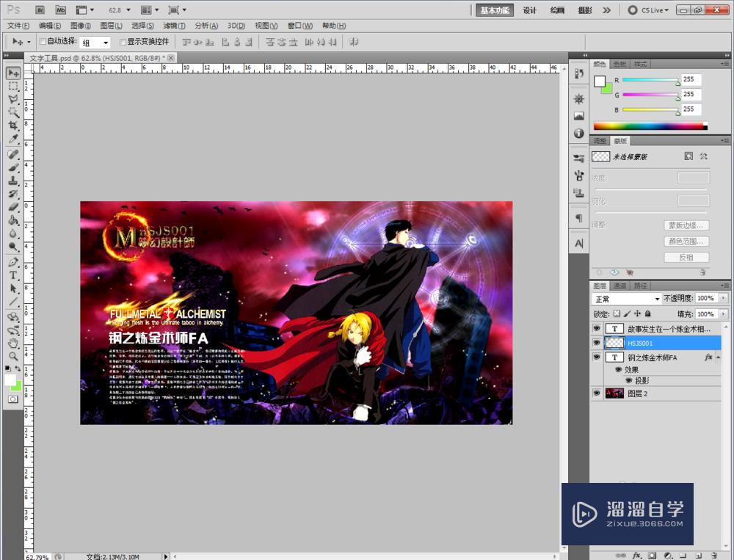Click the foreground color swatch in Color panel
The width and height of the screenshot is (734, 560).
point(600,81)
